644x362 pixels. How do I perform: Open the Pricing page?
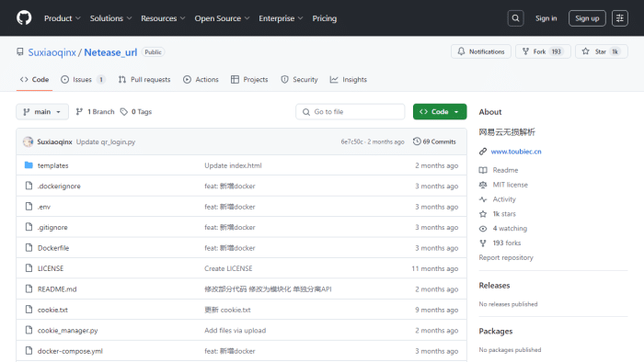[x=325, y=18]
